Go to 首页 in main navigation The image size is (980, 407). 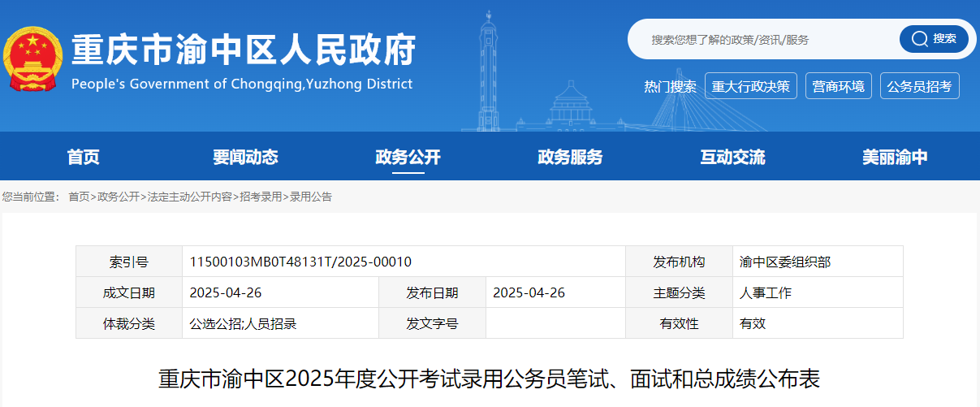84,158
